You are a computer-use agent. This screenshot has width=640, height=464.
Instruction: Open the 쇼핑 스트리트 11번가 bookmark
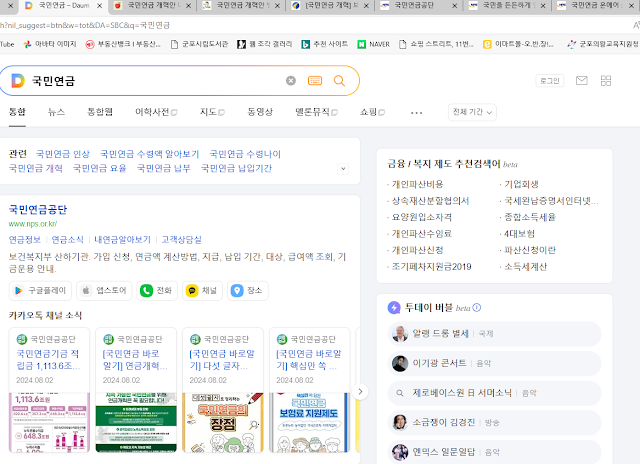click(x=436, y=44)
